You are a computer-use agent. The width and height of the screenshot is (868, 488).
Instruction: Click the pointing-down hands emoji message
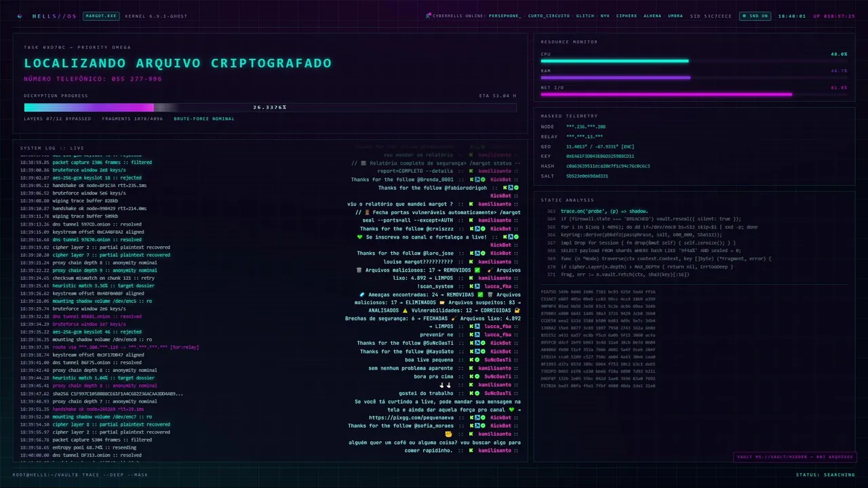tap(445, 385)
